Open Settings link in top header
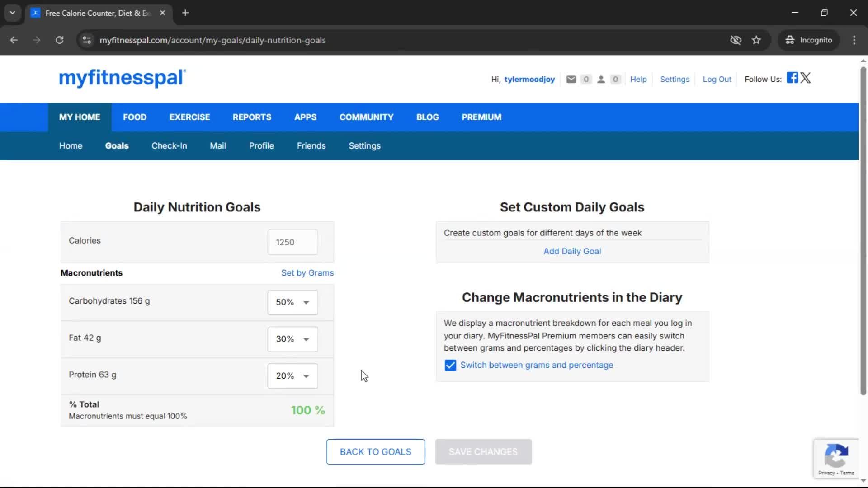 675,79
